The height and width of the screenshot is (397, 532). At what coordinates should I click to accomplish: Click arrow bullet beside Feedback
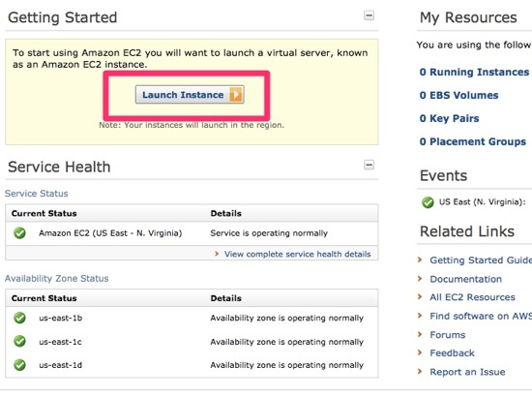coord(420,352)
